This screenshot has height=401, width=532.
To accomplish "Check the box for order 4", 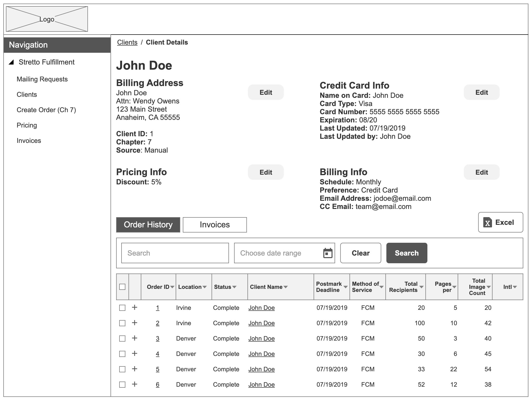I will [122, 354].
